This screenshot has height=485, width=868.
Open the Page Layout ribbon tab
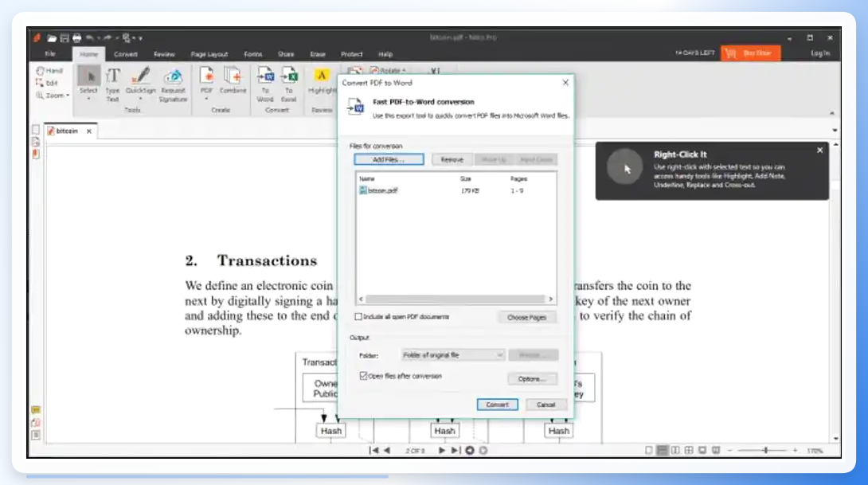(209, 54)
